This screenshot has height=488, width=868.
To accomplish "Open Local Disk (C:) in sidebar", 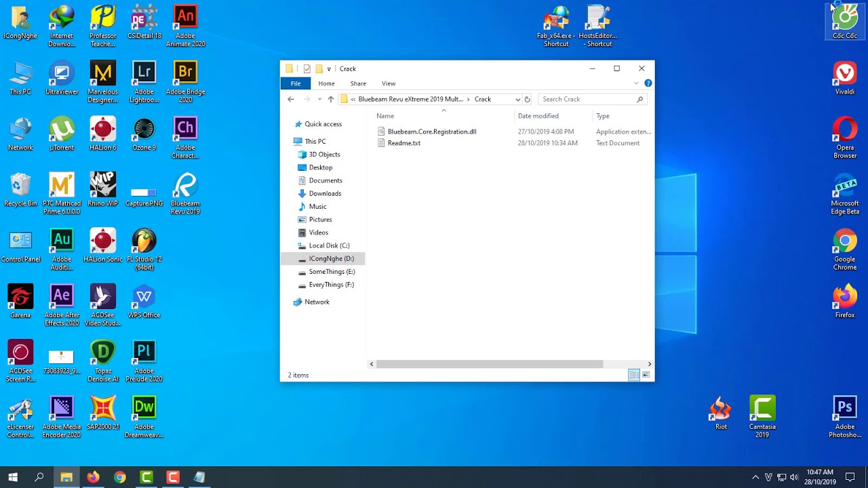I will pyautogui.click(x=329, y=245).
